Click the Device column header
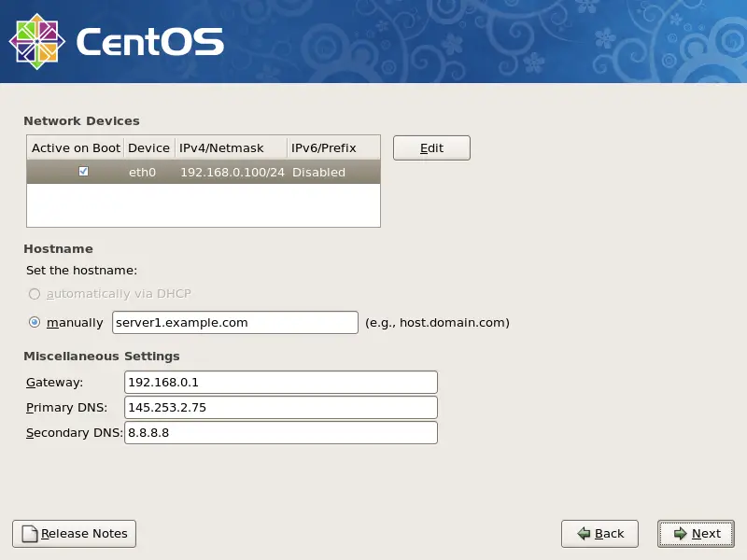Image resolution: width=747 pixels, height=560 pixels. pyautogui.click(x=148, y=147)
